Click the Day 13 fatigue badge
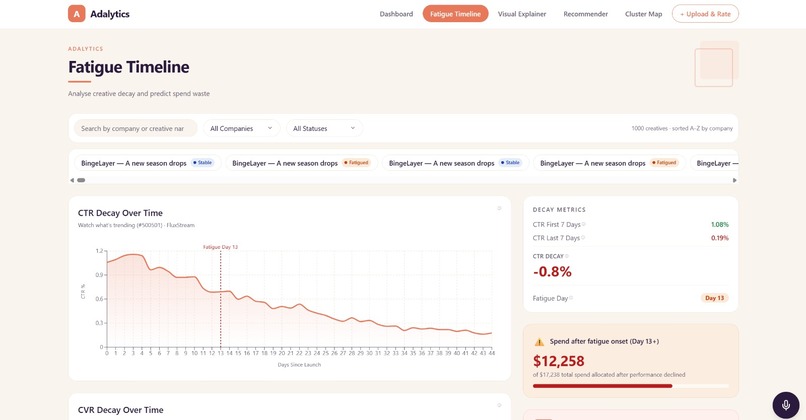This screenshot has width=806, height=420. pyautogui.click(x=715, y=298)
